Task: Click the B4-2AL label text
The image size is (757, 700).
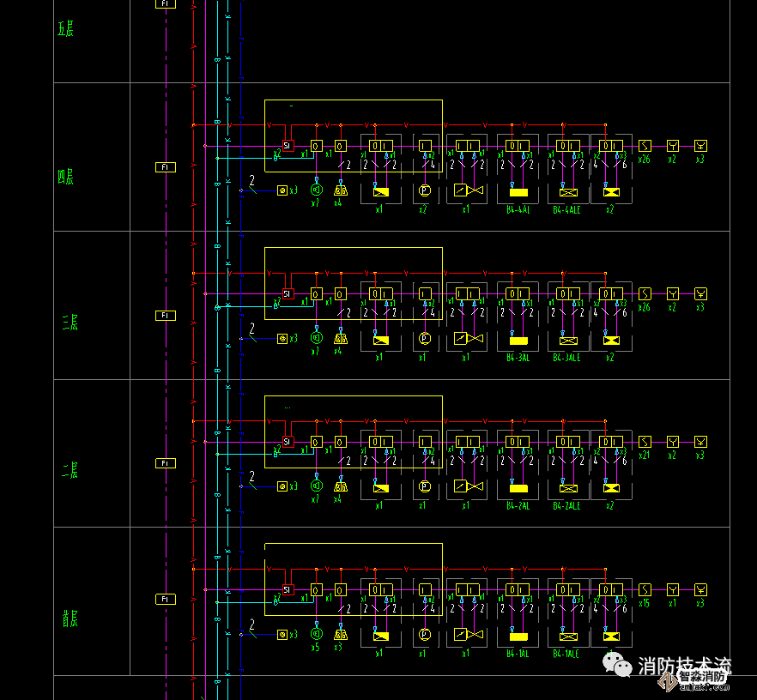Action: coord(518,506)
